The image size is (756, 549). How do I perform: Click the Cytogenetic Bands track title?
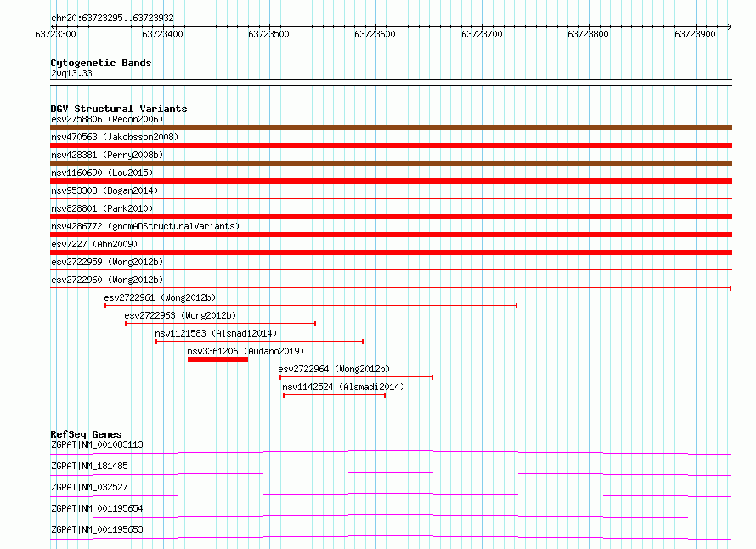coord(101,63)
